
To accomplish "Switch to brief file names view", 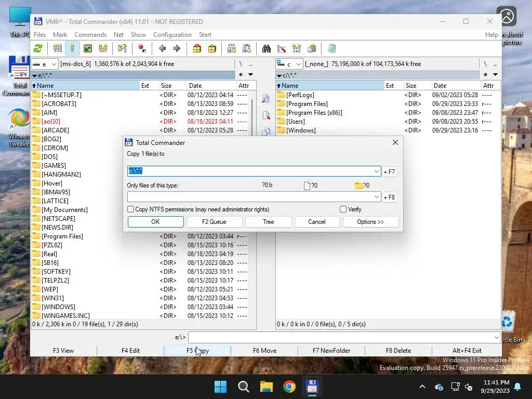I will [x=58, y=48].
